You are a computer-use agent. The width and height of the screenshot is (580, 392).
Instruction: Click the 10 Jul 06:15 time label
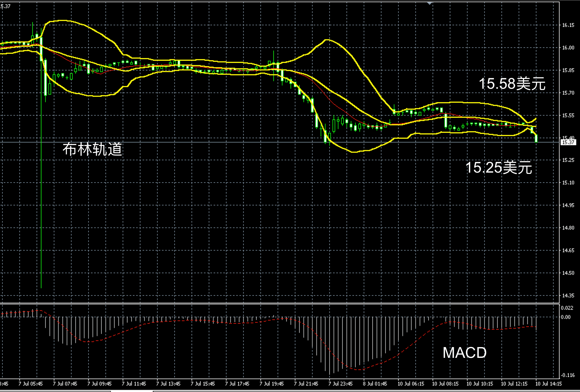click(411, 384)
